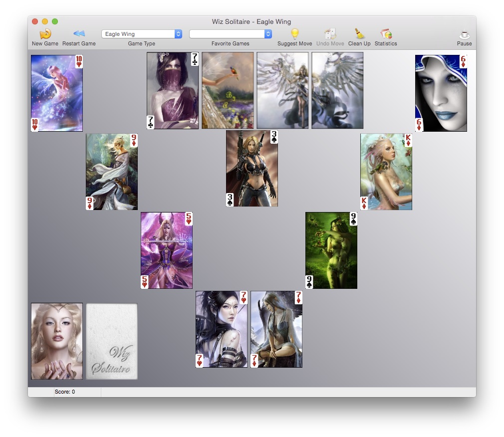Image resolution: width=504 pixels, height=437 pixels.
Task: Open the Game Type dropdown showing Eagle Wing
Action: point(142,34)
